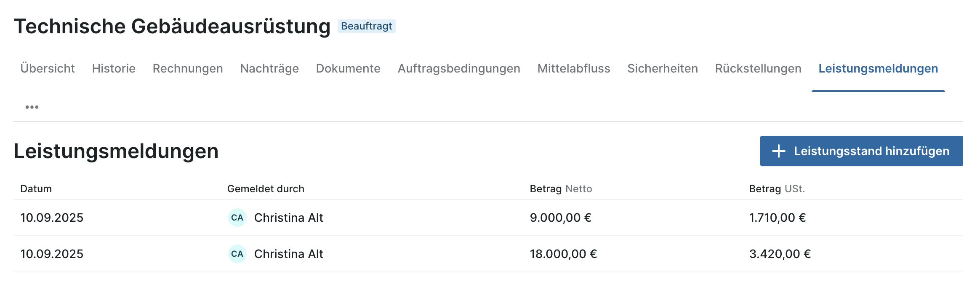Open the three-dots overflow tab menu
This screenshot has width=980, height=296.
coord(32,107)
